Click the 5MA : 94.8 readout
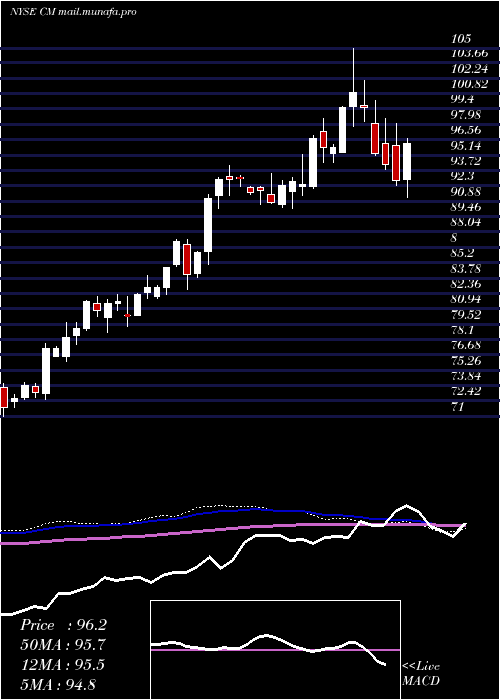This screenshot has width=500, height=700. pos(58,684)
